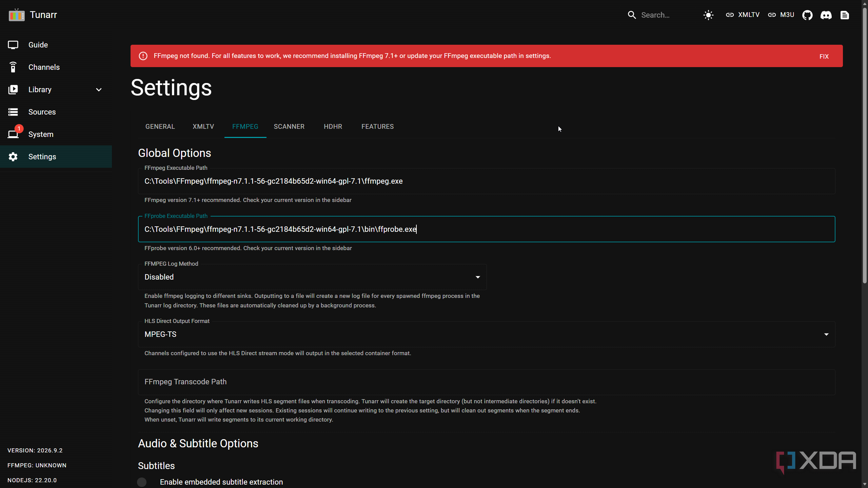Select the FFMPEG tab

pos(245,126)
